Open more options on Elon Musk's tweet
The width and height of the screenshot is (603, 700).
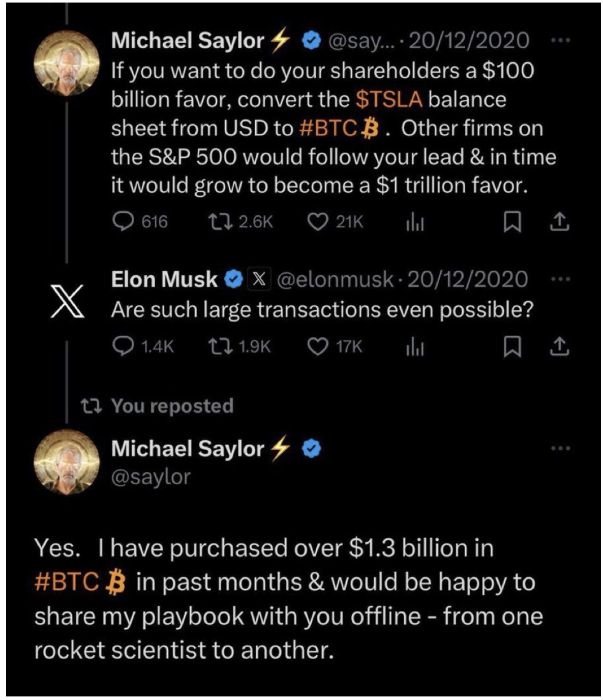(561, 279)
